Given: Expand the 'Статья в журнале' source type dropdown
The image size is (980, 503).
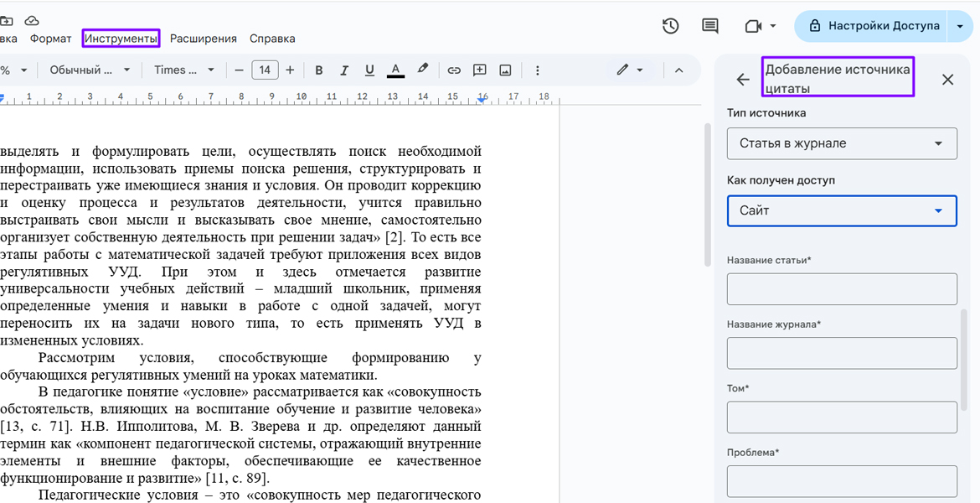Looking at the screenshot, I should pyautogui.click(x=842, y=143).
